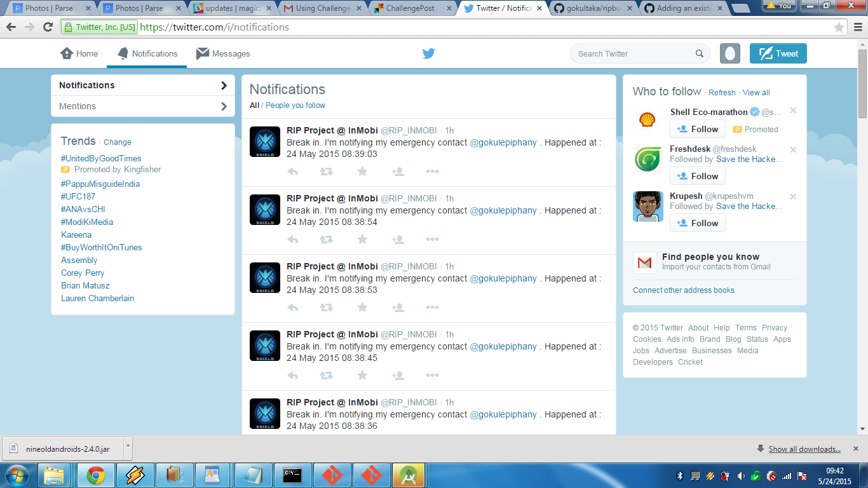Favorite the 08:38:54 tweet

coord(362,240)
